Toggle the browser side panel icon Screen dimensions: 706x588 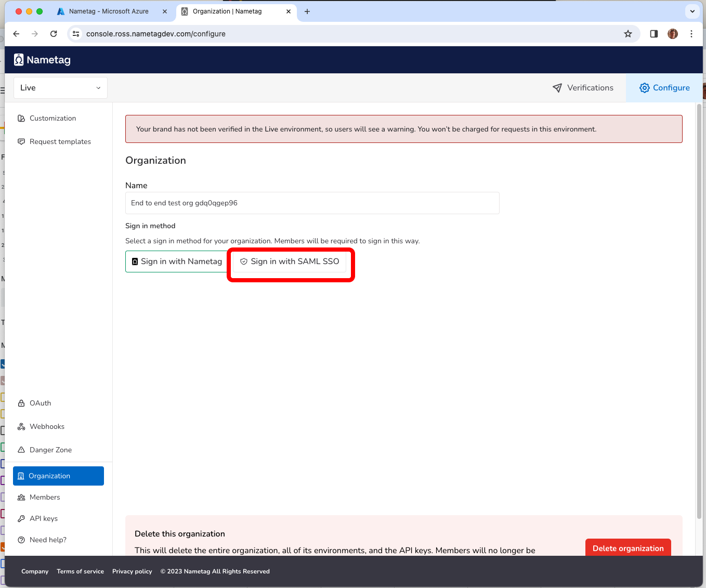[x=654, y=34]
